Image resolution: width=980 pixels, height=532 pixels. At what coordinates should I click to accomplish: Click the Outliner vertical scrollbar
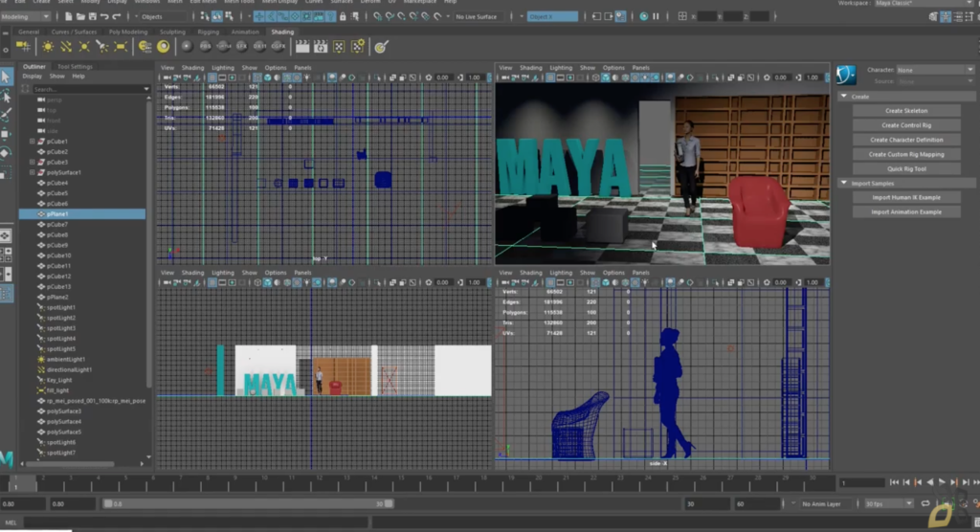(148, 244)
